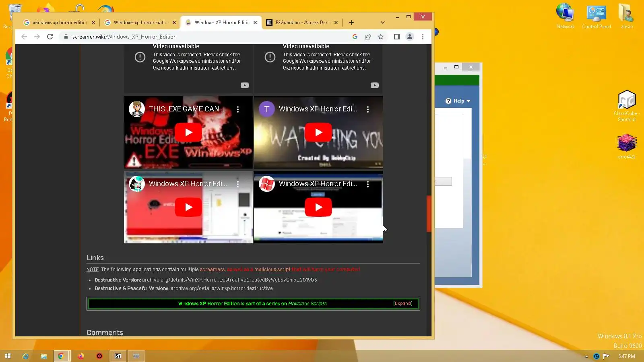Select the alesio folder on the desktop
This screenshot has width=644, height=362.
tap(627, 16)
